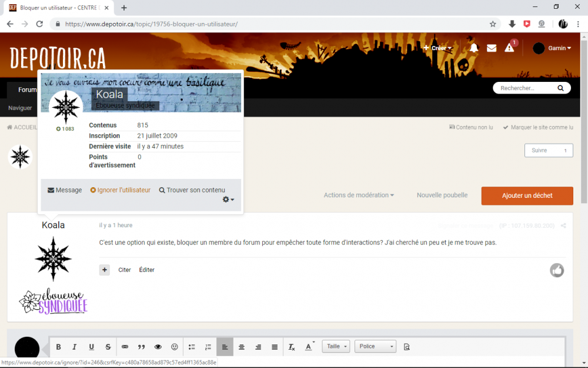Toggle bold formatting in the editor
This screenshot has height=368, width=588.
point(58,347)
